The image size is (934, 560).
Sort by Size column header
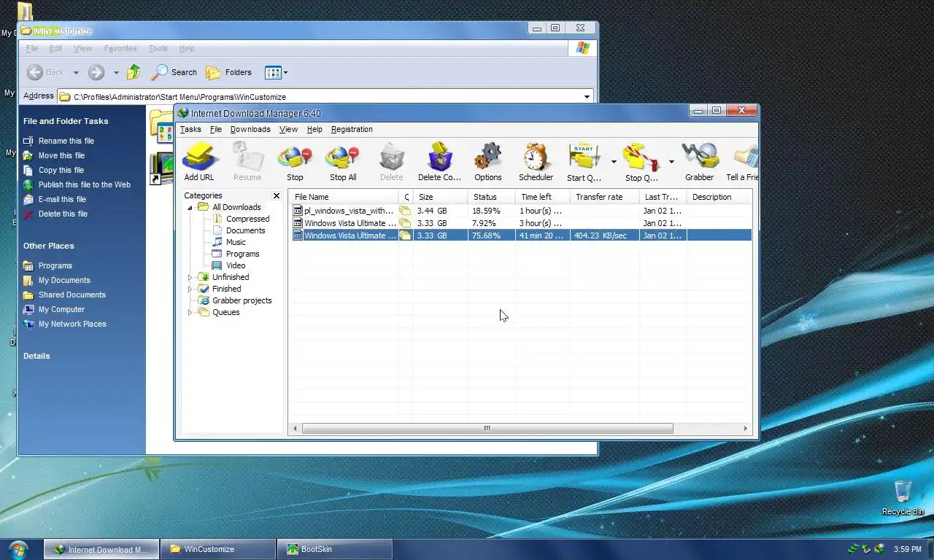coord(440,197)
